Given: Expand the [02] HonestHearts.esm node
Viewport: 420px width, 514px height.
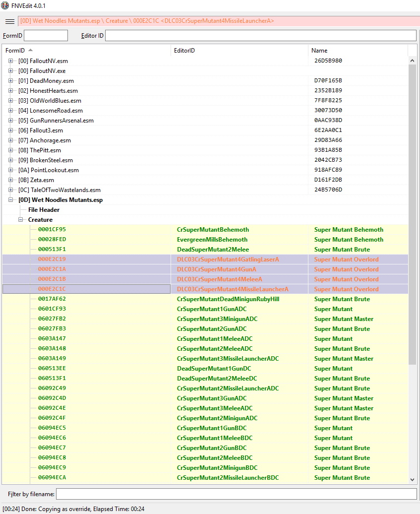Looking at the screenshot, I should pos(11,91).
